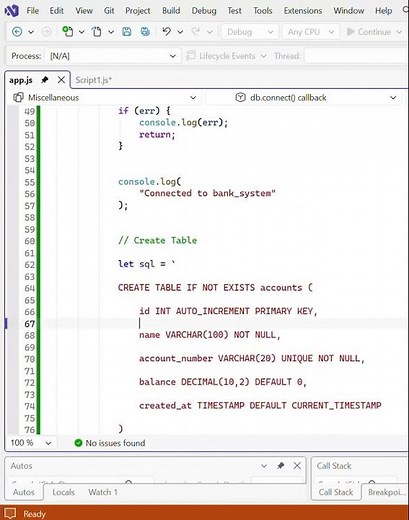The image size is (409, 520).
Task: Click the New Project icon in toolbar
Action: pyautogui.click(x=68, y=32)
